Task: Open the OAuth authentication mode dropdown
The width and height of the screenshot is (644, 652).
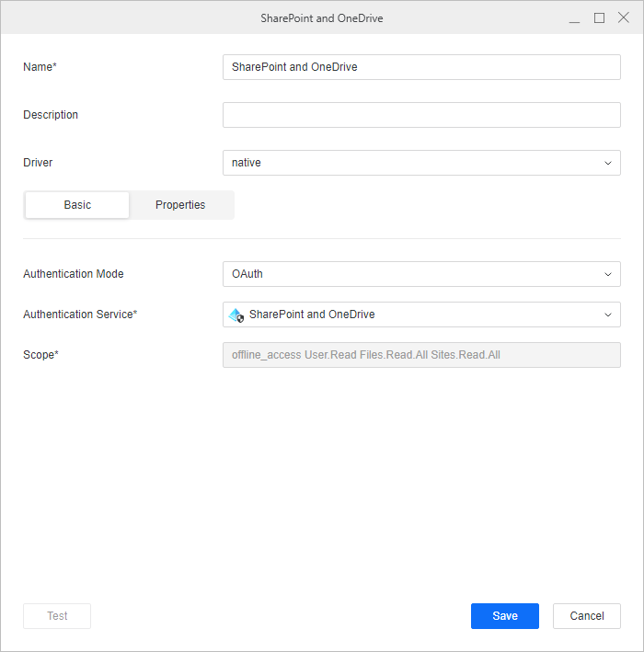Action: 414,274
